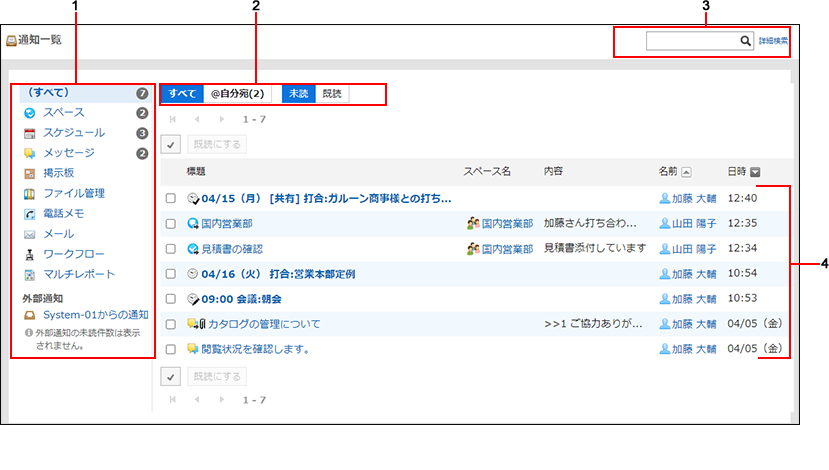Check the box for 国内営業部 notification
This screenshot has height=470, width=829.
point(171,223)
